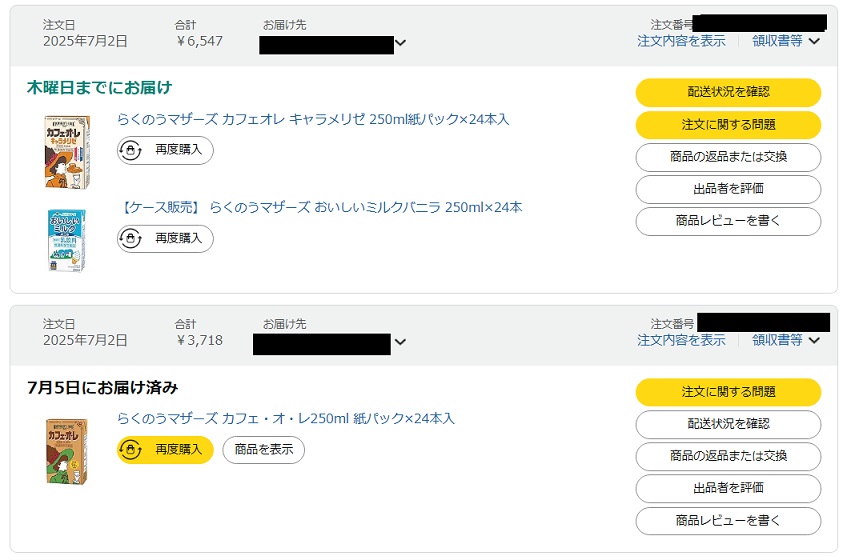Click 商品レビューを書く in the second order
This screenshot has width=847, height=560.
pyautogui.click(x=728, y=521)
